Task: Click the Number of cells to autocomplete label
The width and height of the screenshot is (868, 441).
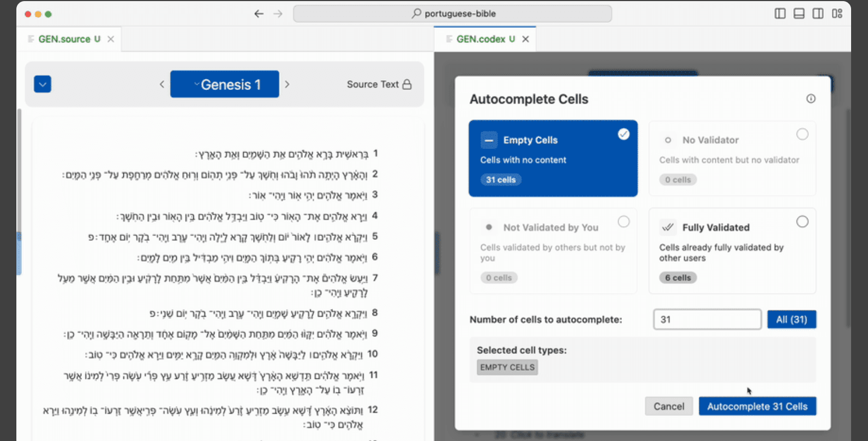Action: tap(546, 319)
